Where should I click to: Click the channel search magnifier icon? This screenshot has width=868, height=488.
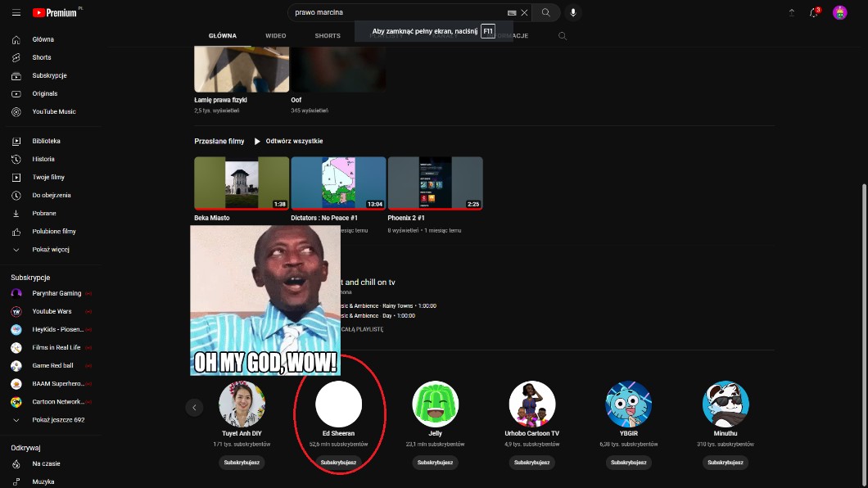click(x=562, y=36)
